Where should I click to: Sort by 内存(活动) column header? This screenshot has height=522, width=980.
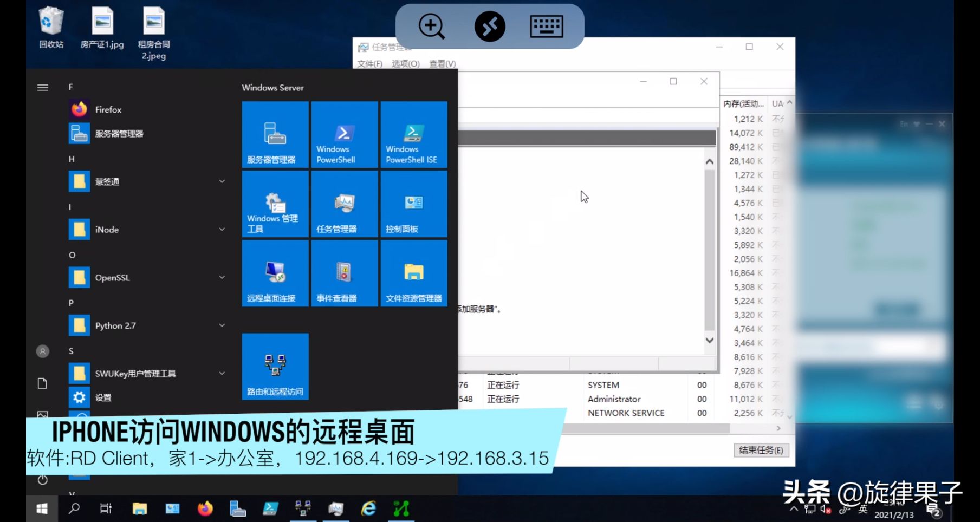[x=743, y=103]
